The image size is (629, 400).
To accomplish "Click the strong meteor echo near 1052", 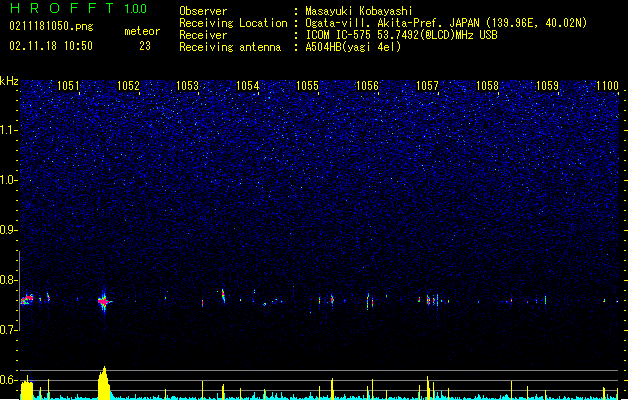I will 104,301.
